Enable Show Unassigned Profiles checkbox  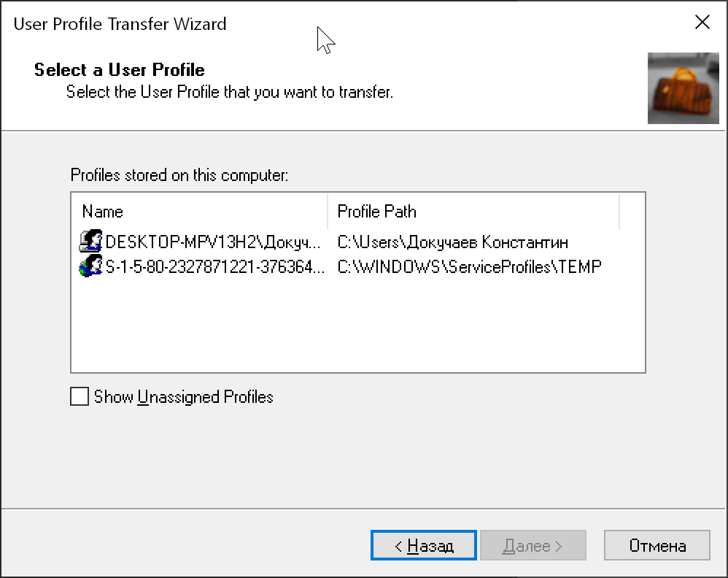(80, 396)
